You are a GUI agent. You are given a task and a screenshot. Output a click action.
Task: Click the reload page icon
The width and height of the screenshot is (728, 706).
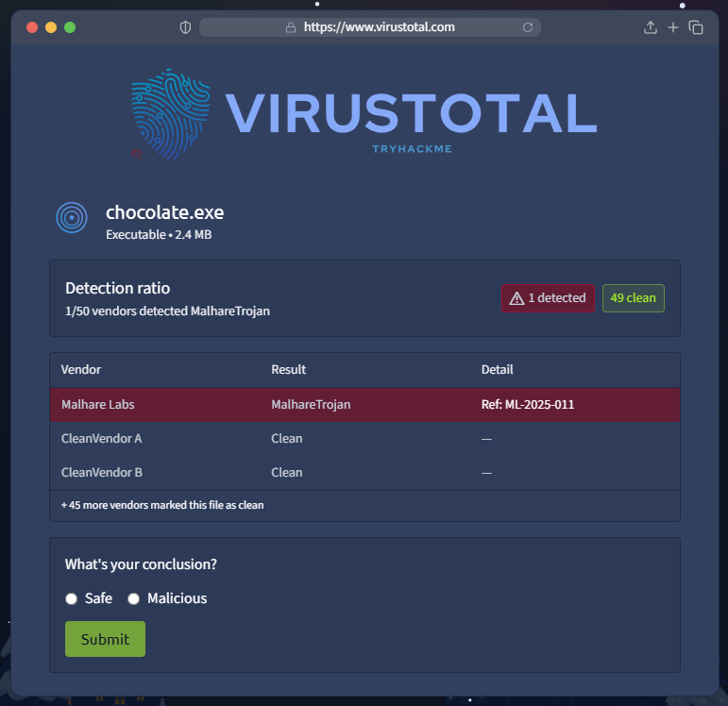pyautogui.click(x=528, y=27)
